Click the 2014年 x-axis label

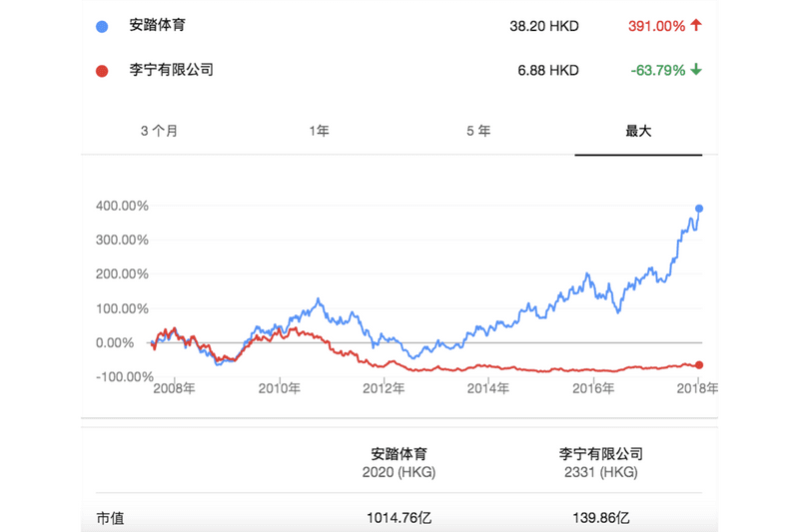pos(488,389)
